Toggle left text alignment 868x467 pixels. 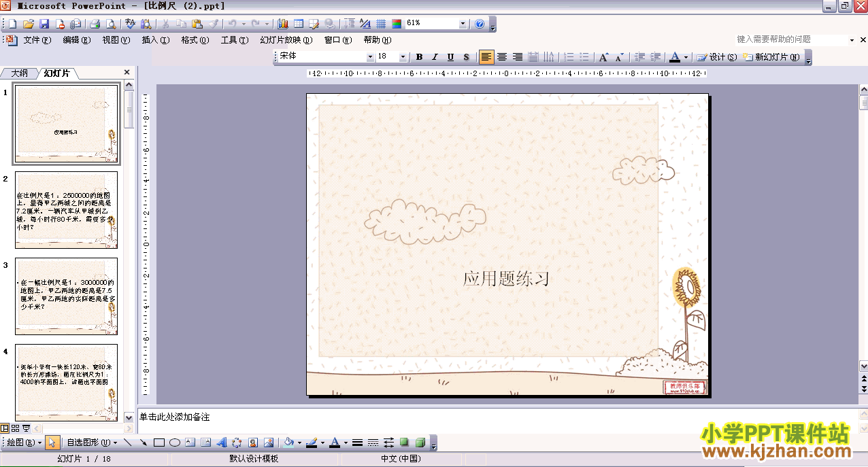tap(486, 57)
